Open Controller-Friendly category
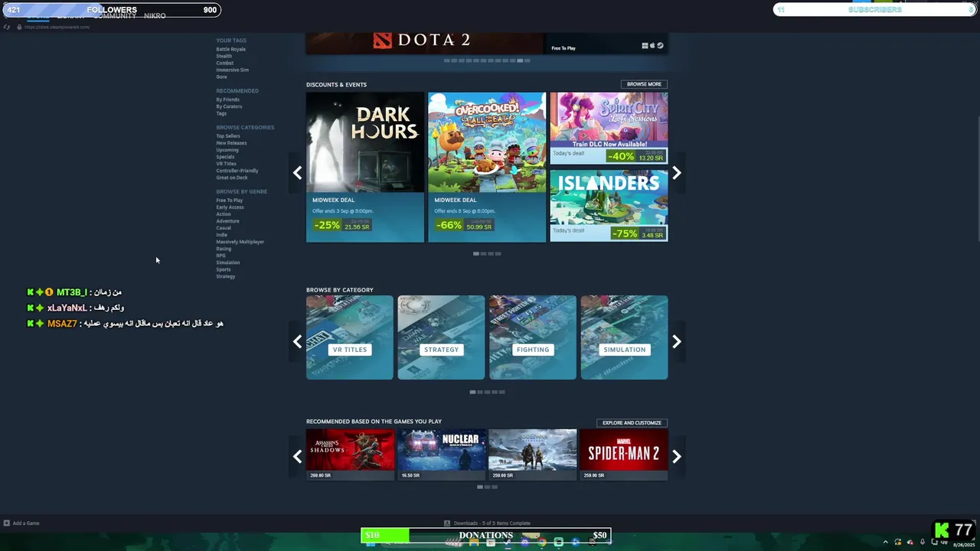980x551 pixels. click(237, 171)
